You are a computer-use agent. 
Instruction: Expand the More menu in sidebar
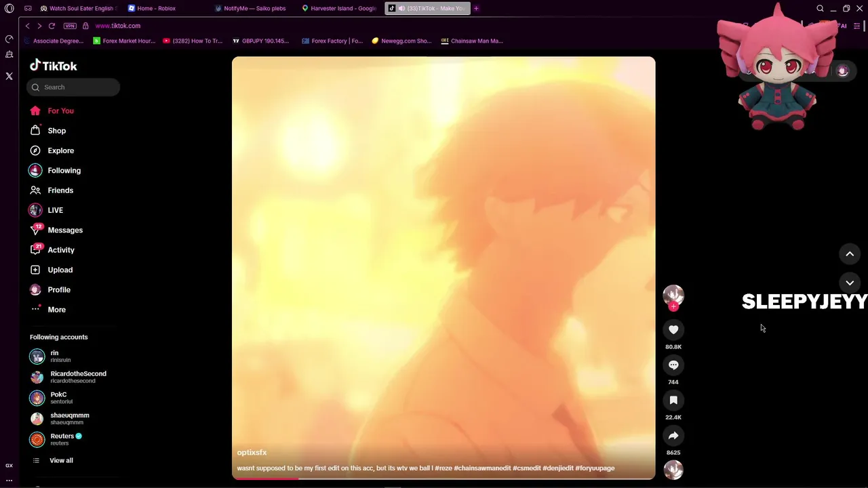click(x=56, y=310)
